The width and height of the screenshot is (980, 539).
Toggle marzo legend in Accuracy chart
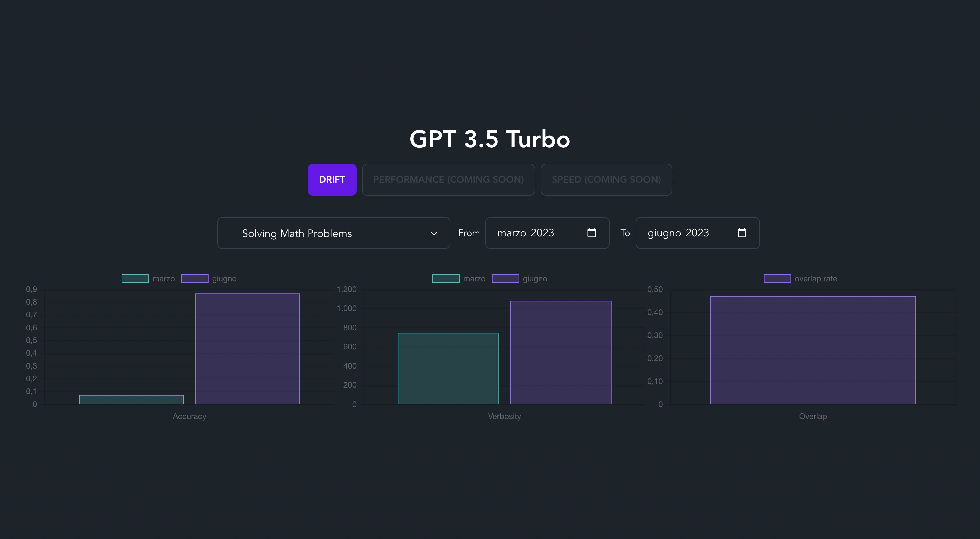[x=148, y=279]
